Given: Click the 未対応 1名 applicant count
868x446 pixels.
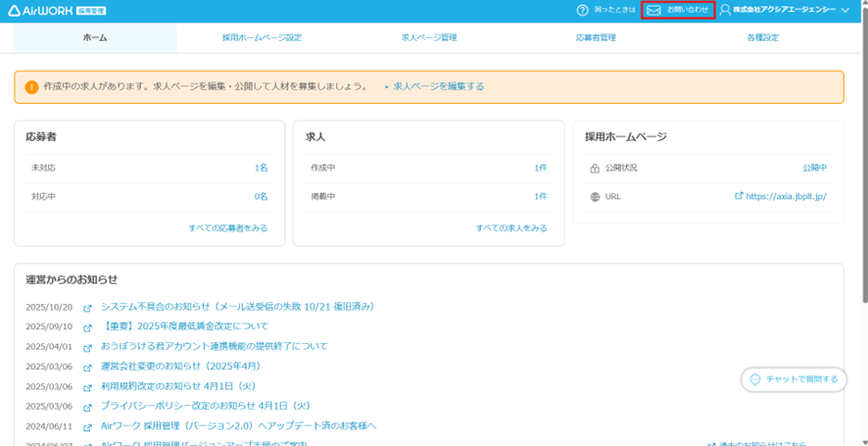Looking at the screenshot, I should click(261, 168).
